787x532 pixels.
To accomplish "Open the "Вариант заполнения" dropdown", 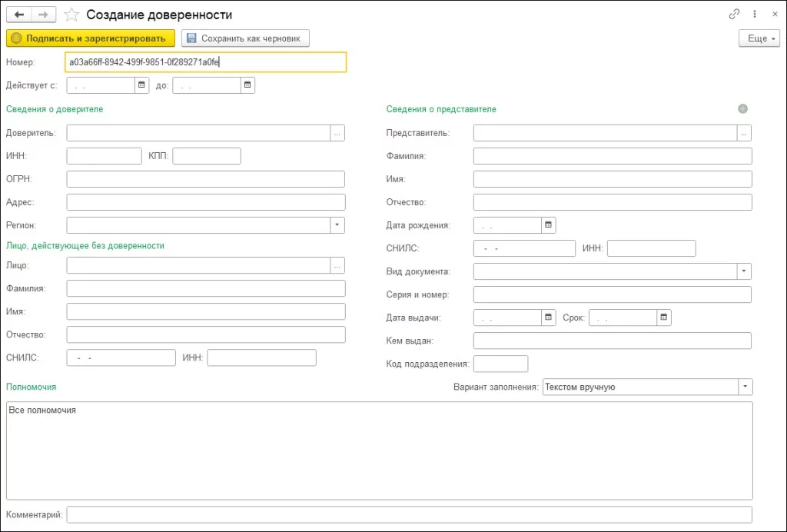I will coord(745,387).
